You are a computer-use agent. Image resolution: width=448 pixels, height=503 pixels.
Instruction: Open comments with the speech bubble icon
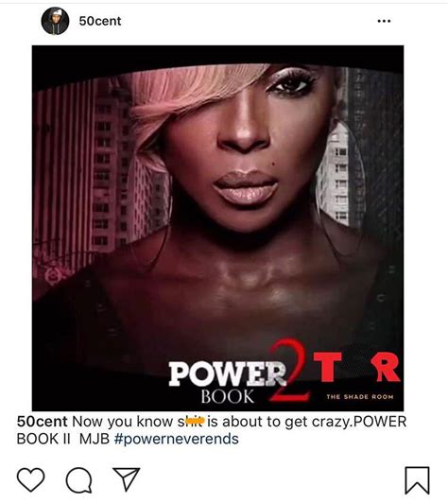[78, 480]
